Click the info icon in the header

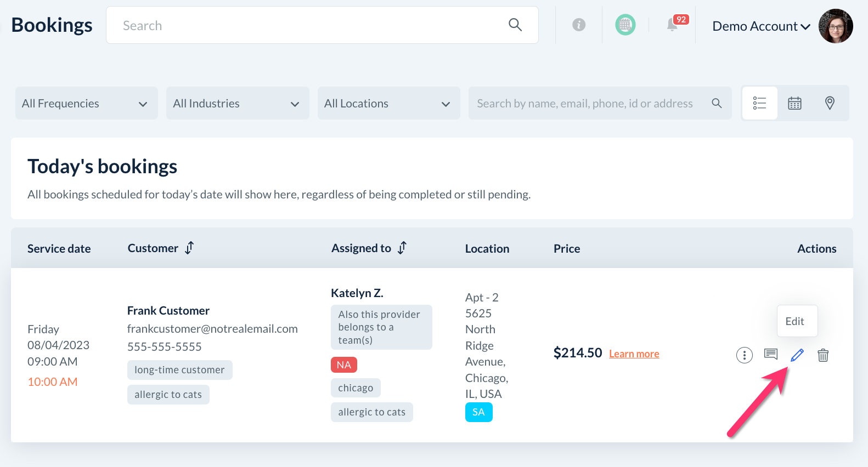click(x=579, y=25)
